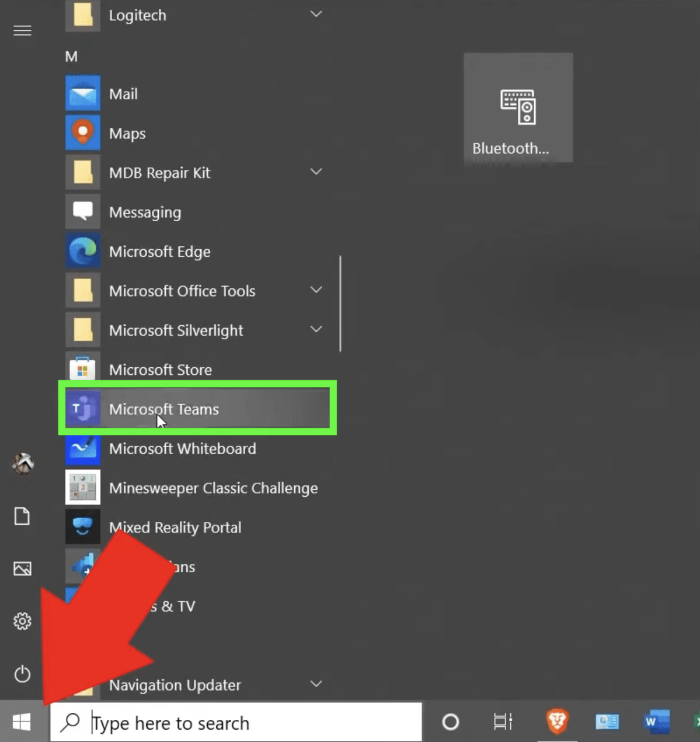This screenshot has width=700, height=742.
Task: Click the Bluetooth tile
Action: 518,107
